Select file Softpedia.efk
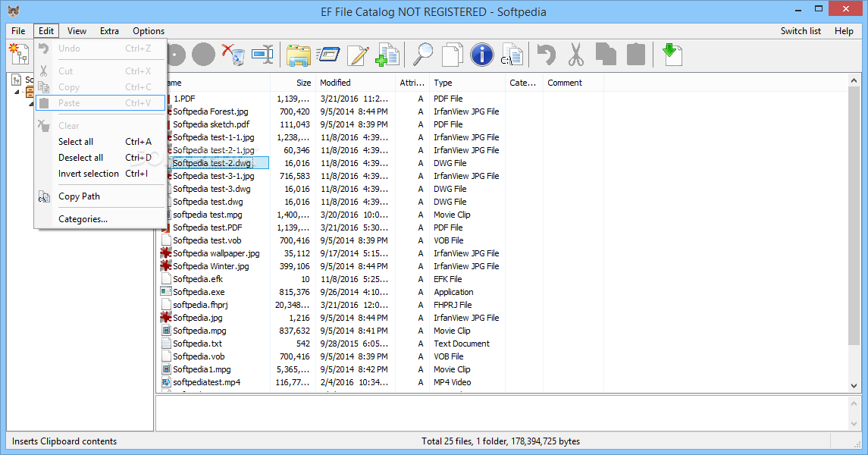 [198, 279]
